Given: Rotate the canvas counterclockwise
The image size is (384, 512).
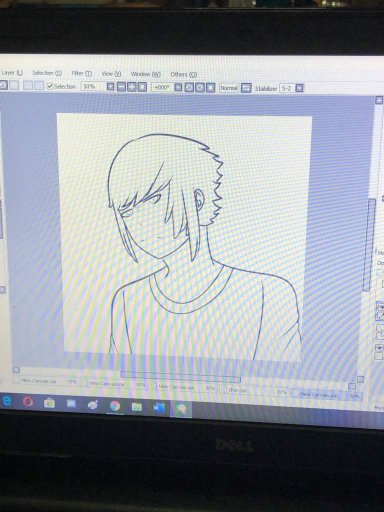Looking at the screenshot, I should tap(189, 88).
